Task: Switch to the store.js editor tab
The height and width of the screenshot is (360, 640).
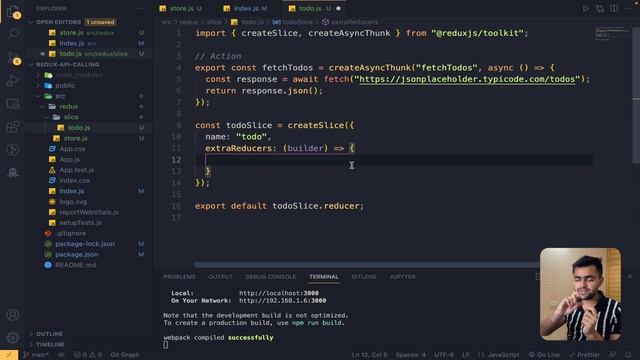Action: (x=181, y=8)
